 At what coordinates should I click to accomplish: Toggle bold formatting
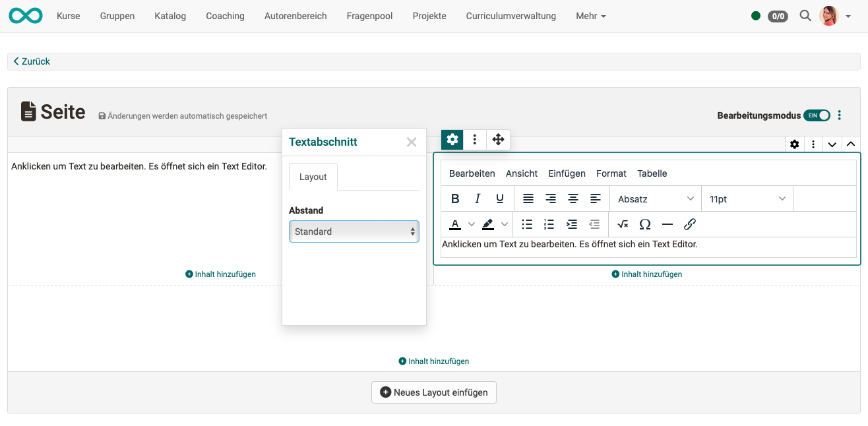(455, 198)
